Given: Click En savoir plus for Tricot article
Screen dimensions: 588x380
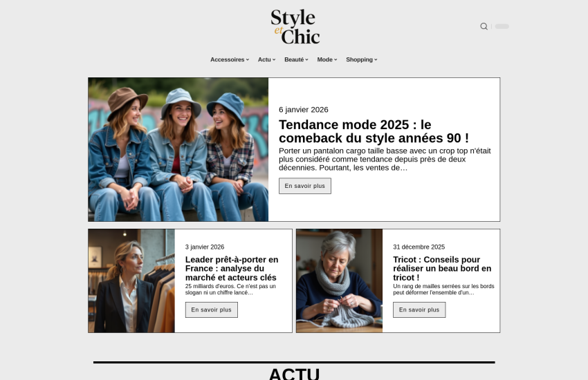Looking at the screenshot, I should click(x=419, y=310).
